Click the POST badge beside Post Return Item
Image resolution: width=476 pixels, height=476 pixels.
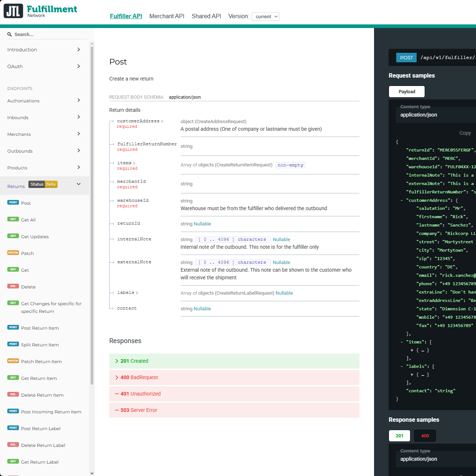(13, 327)
